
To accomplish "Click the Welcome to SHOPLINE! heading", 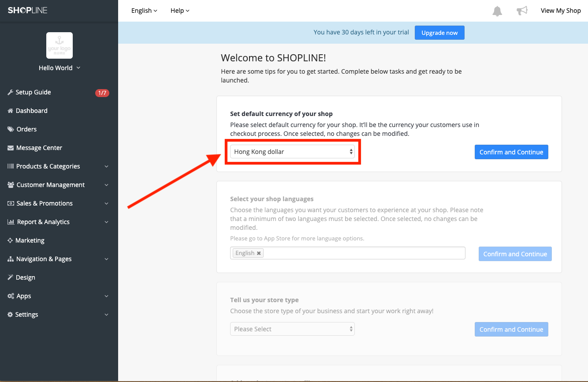I will [273, 58].
